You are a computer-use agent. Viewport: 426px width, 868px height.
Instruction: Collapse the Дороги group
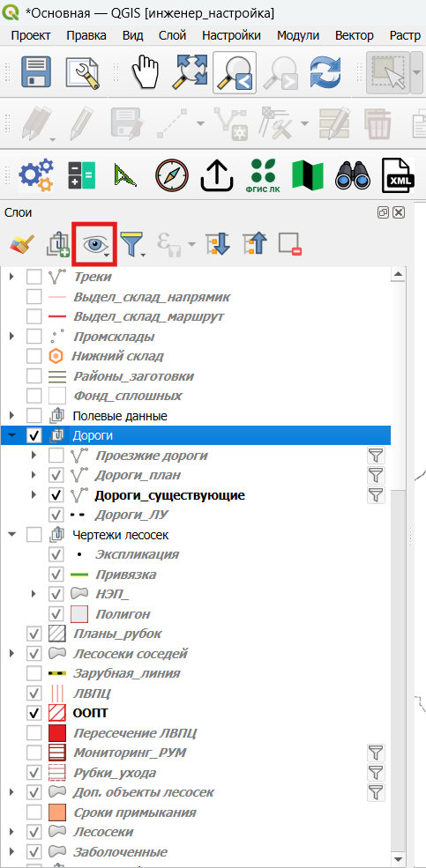coord(12,435)
